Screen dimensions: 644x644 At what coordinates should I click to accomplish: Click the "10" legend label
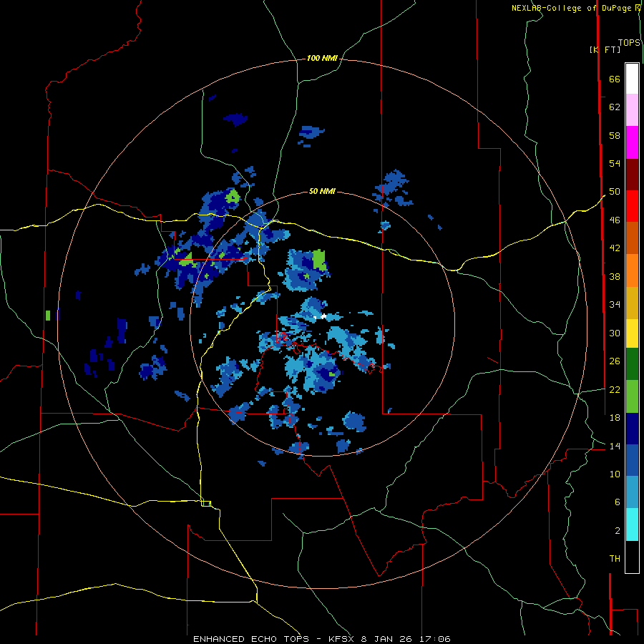615,474
